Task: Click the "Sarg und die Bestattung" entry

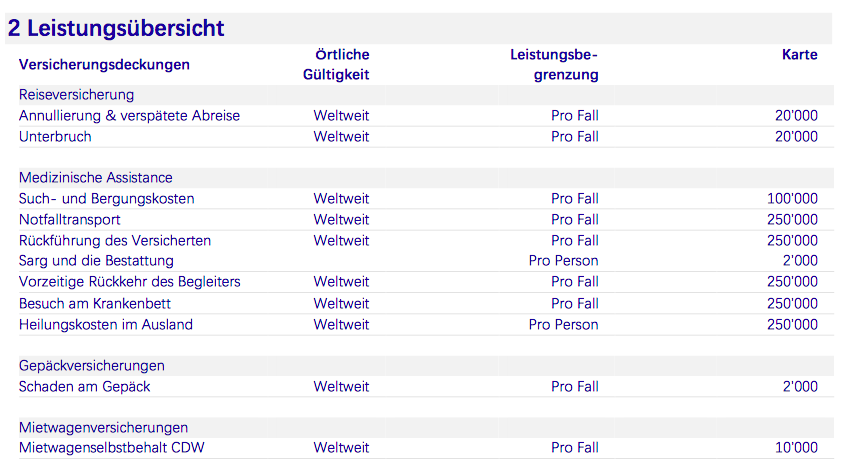Action: coord(96,261)
